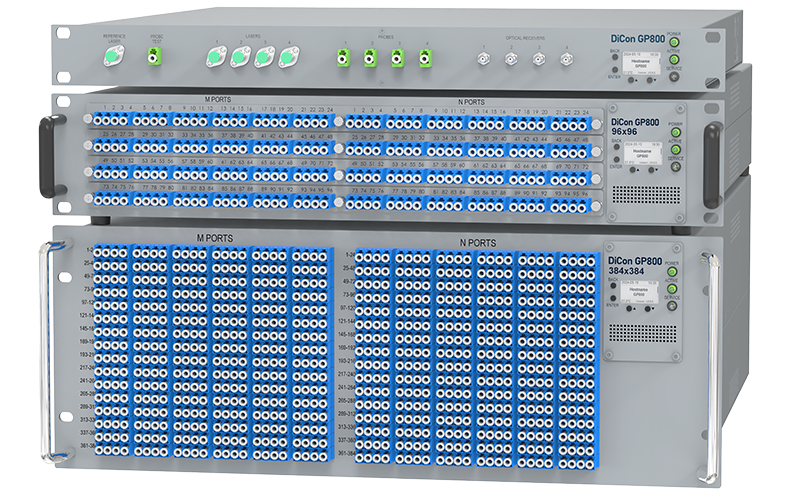
Task: Click the 'LASERS' label on the top unit
Action: click(253, 36)
